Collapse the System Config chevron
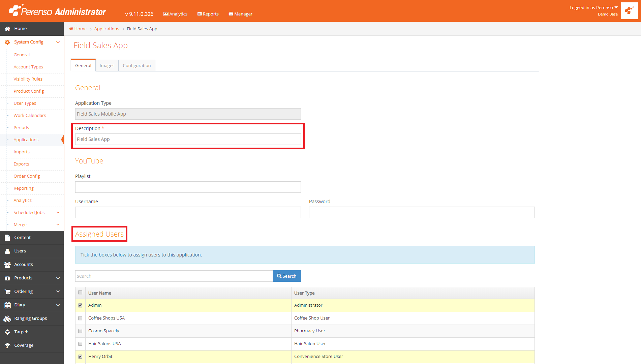This screenshot has width=641, height=364. (58, 42)
